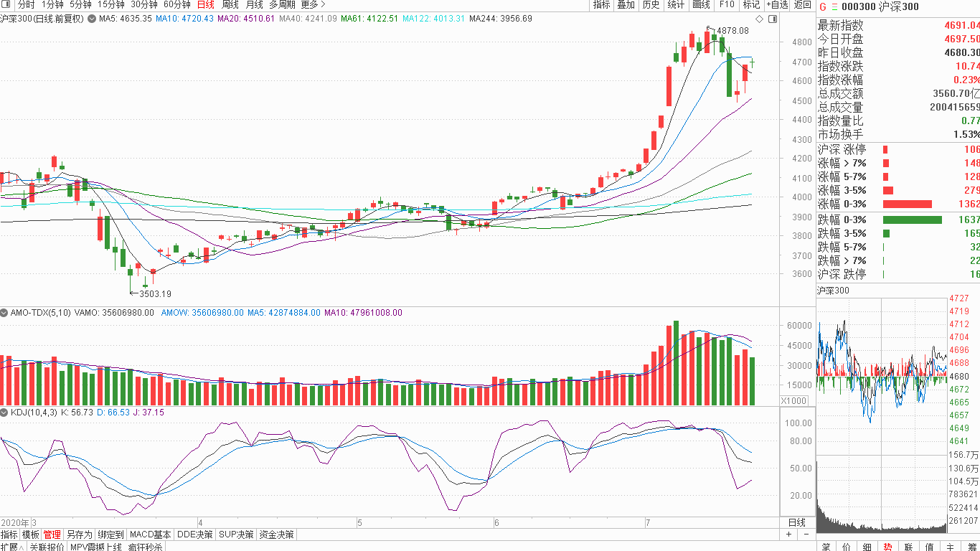Expand the AMO-TDX indicator settings
980x551 pixels.
pos(4,313)
